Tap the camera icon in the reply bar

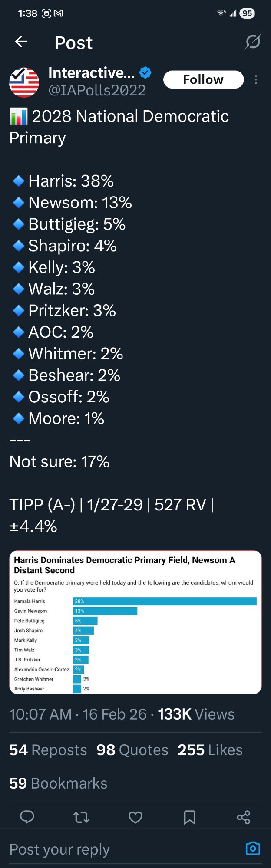click(253, 848)
